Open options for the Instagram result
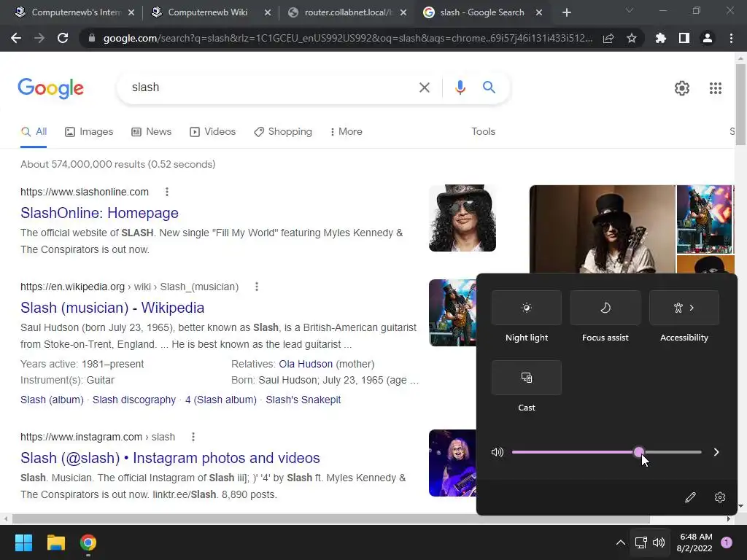Screen dimensions: 747x560 (193, 437)
